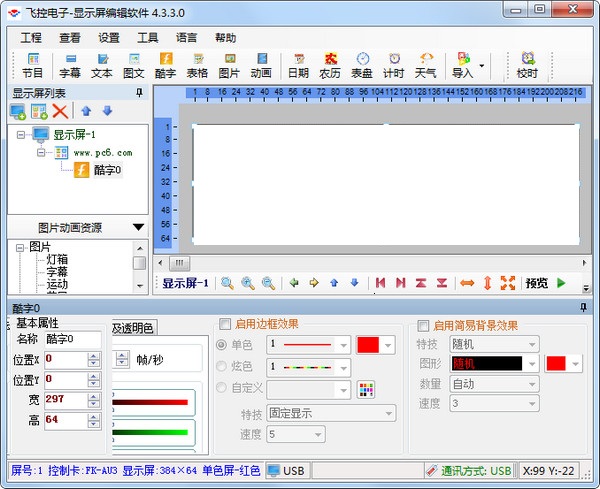Open the 导入 import dropdown arrow
This screenshot has width=600, height=489.
pos(483,66)
